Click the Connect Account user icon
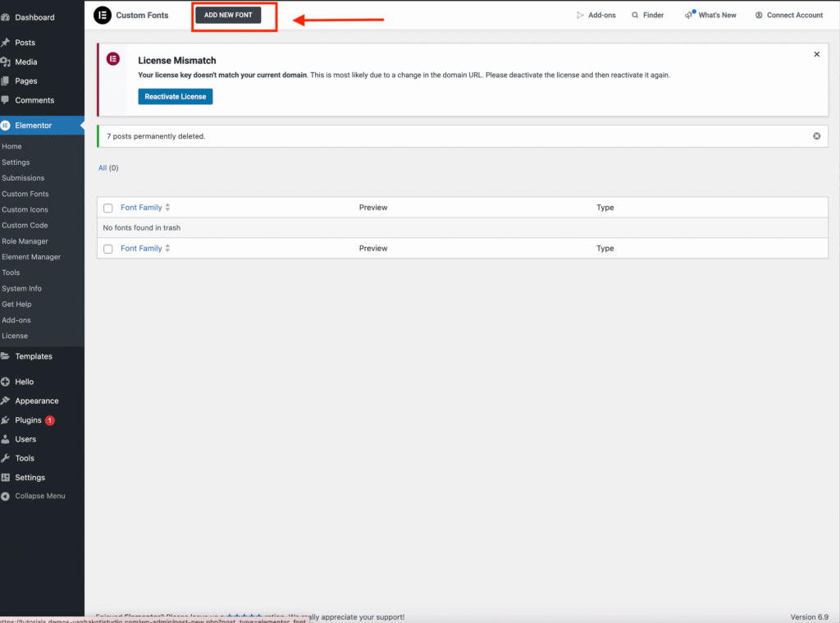 pos(759,15)
